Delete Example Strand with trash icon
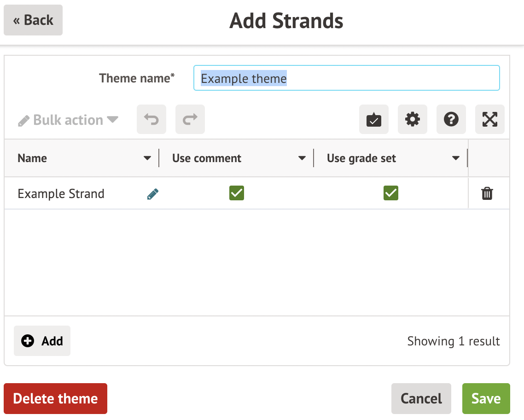The image size is (524, 420). point(487,193)
